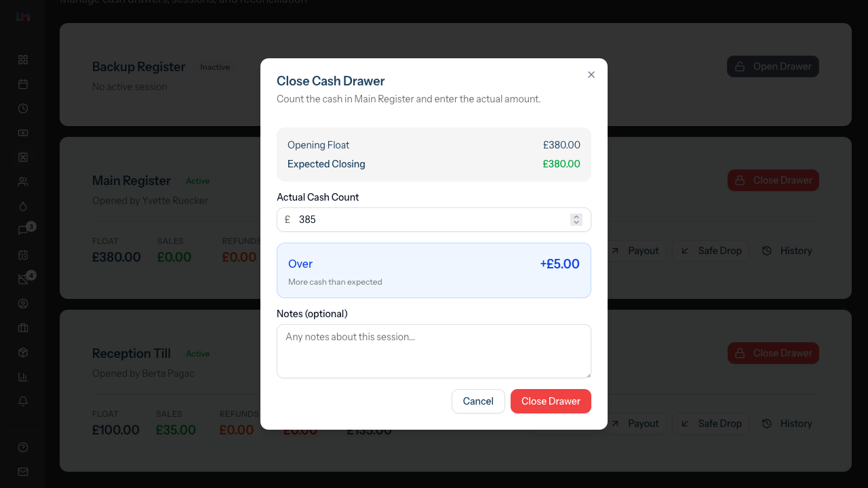Click the help question mark icon
868x488 pixels.
click(x=23, y=447)
